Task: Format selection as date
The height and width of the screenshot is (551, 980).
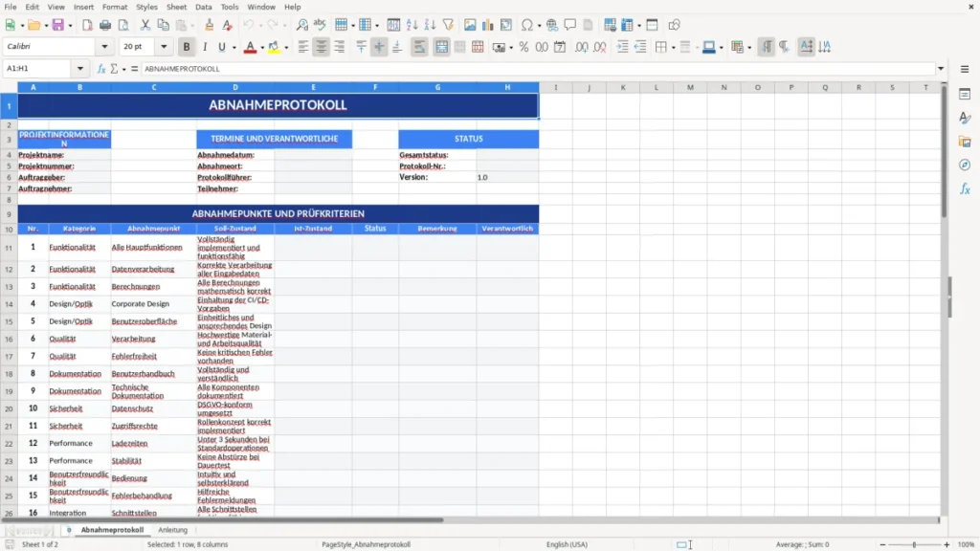Action: [560, 47]
